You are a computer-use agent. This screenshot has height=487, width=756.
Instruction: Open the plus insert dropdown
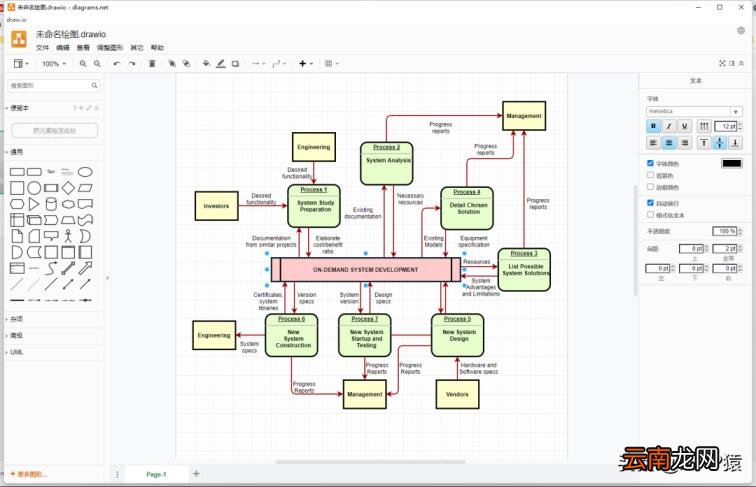[x=306, y=64]
